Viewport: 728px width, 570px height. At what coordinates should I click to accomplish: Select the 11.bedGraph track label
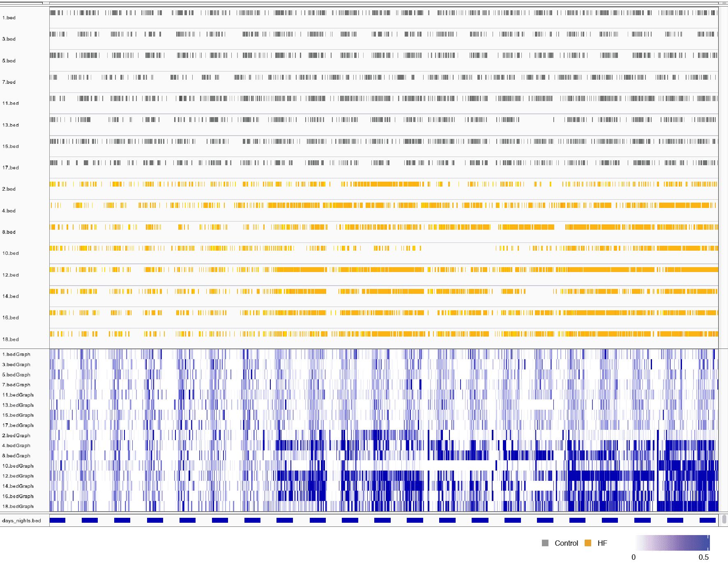(x=18, y=395)
